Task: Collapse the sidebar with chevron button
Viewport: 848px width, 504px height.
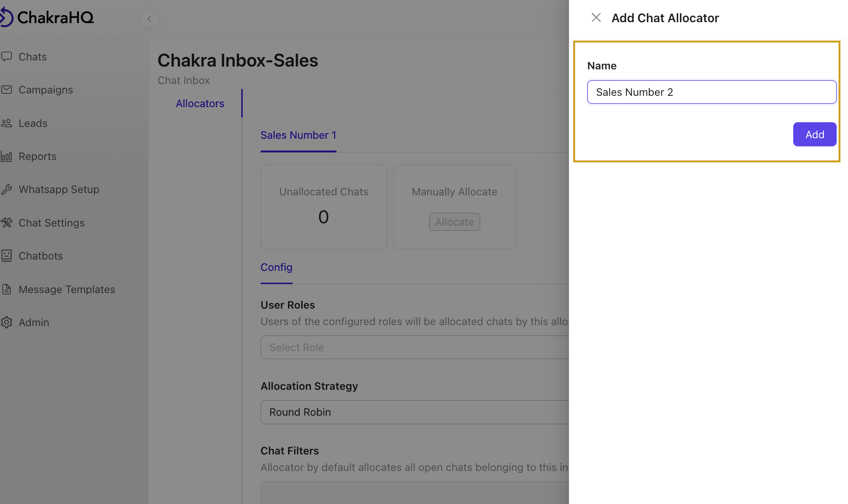Action: coord(149,19)
